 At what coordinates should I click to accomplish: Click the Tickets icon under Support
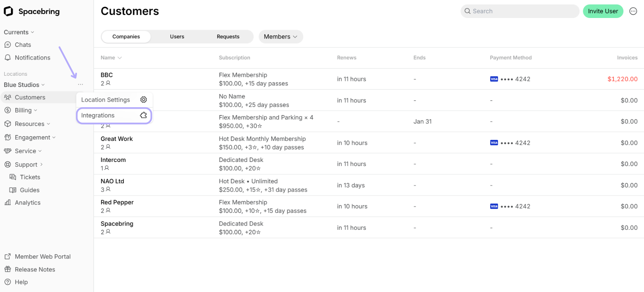[x=13, y=177]
